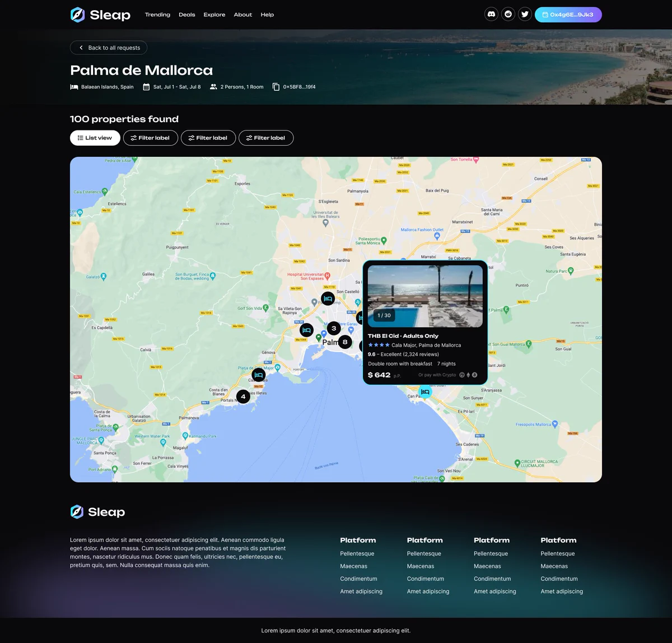Click the hotel marker at Cala Major

coord(258,375)
